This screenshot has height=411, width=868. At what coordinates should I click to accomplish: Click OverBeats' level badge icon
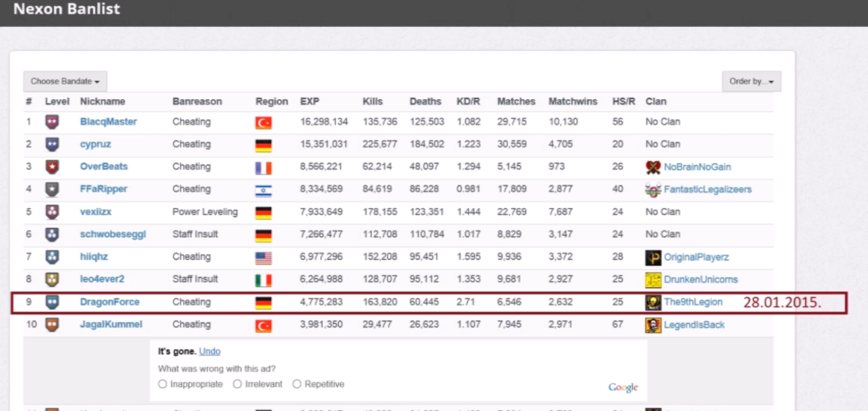coord(52,166)
